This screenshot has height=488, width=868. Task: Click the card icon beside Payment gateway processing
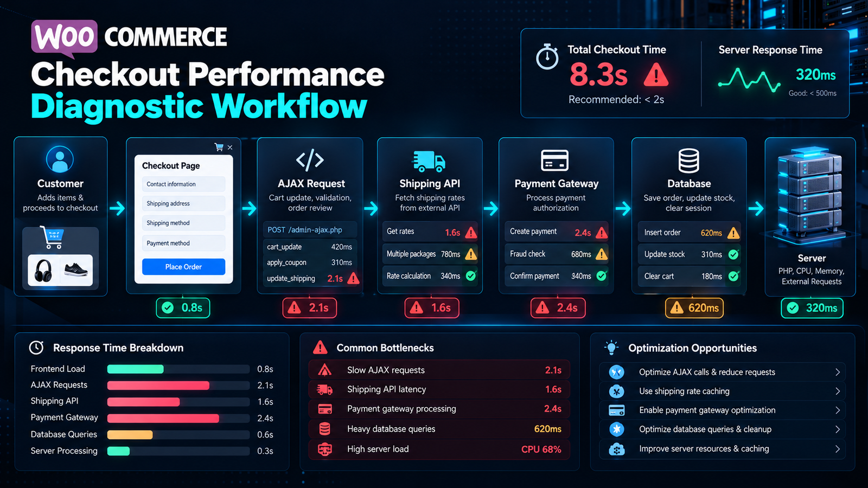tap(324, 409)
